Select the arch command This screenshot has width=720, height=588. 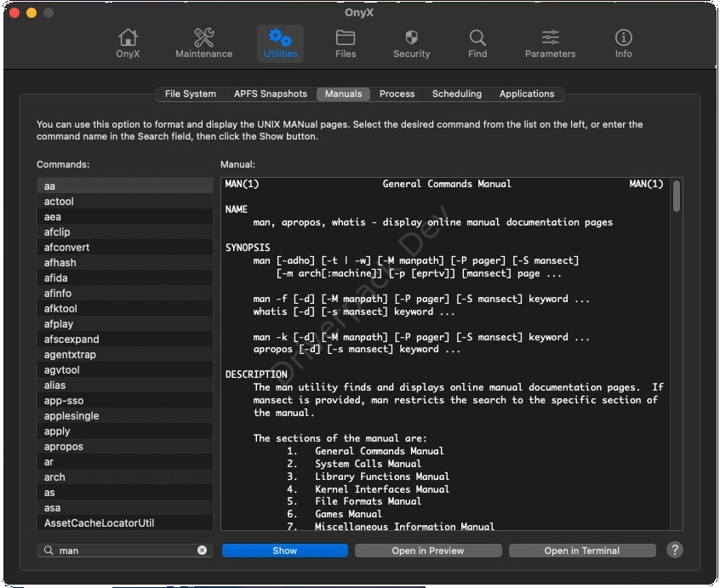[125, 477]
